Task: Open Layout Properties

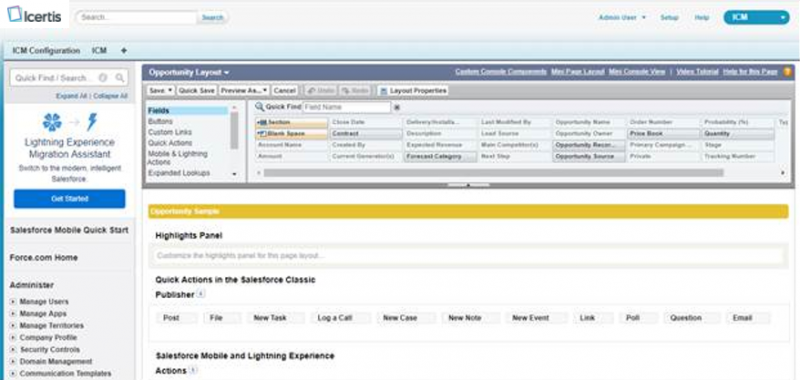Action: click(413, 90)
